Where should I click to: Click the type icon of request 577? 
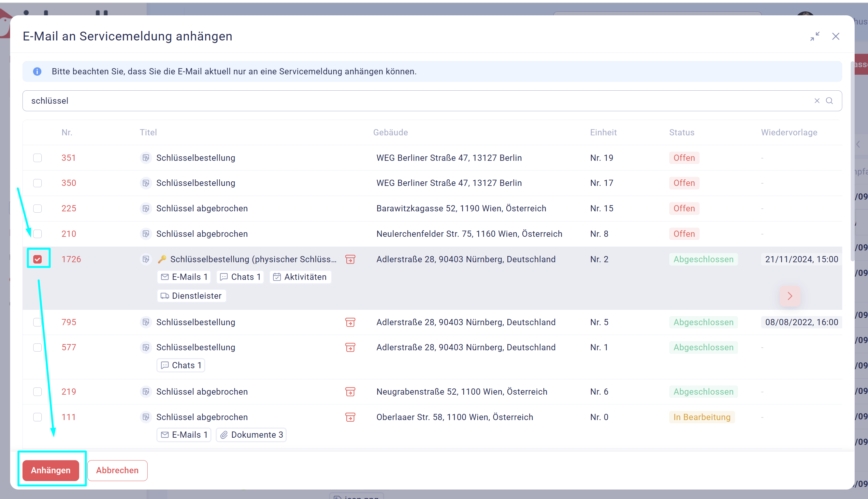146,347
